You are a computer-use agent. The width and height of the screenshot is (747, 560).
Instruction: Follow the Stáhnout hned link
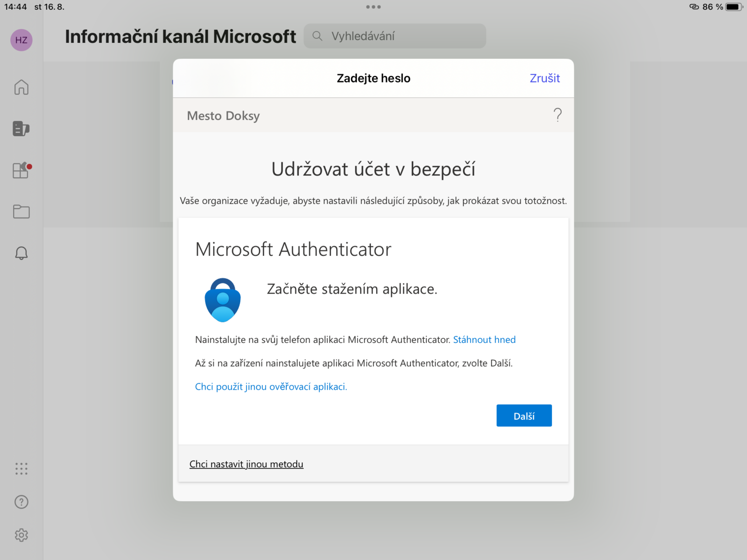[484, 340]
